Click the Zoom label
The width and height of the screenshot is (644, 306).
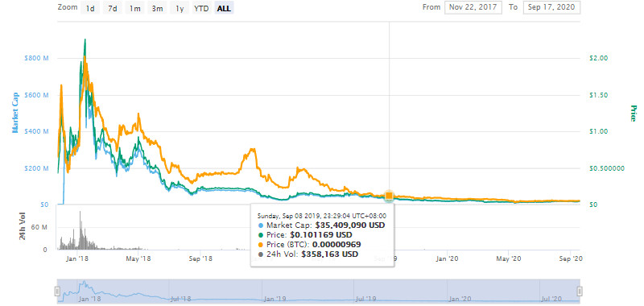pyautogui.click(x=68, y=7)
